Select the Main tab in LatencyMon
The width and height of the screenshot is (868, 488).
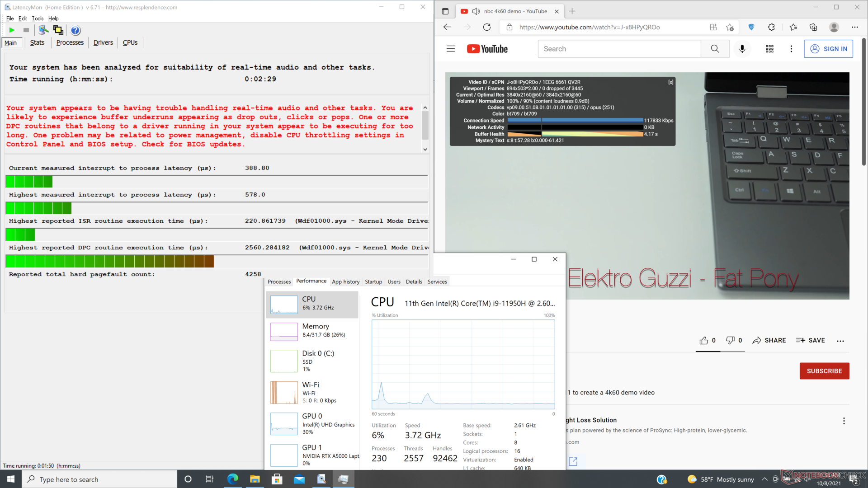pyautogui.click(x=11, y=43)
